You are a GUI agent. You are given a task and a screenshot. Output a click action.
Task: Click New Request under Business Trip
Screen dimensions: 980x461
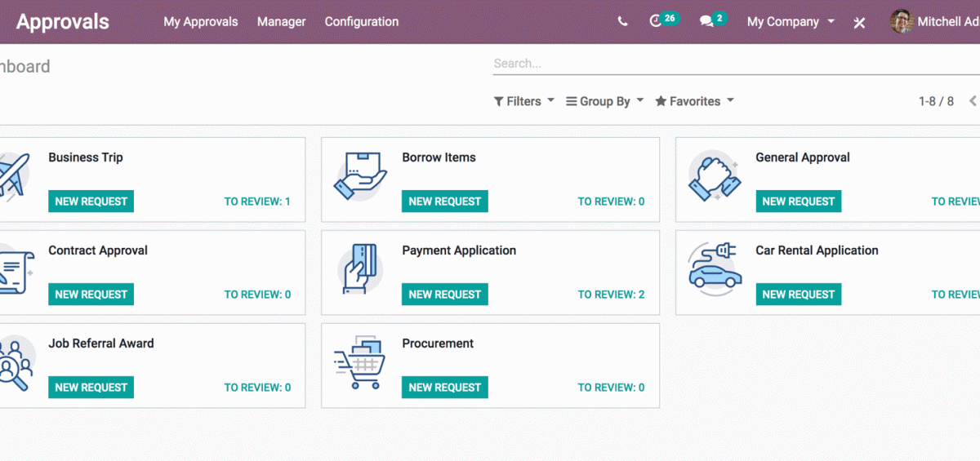pos(91,202)
